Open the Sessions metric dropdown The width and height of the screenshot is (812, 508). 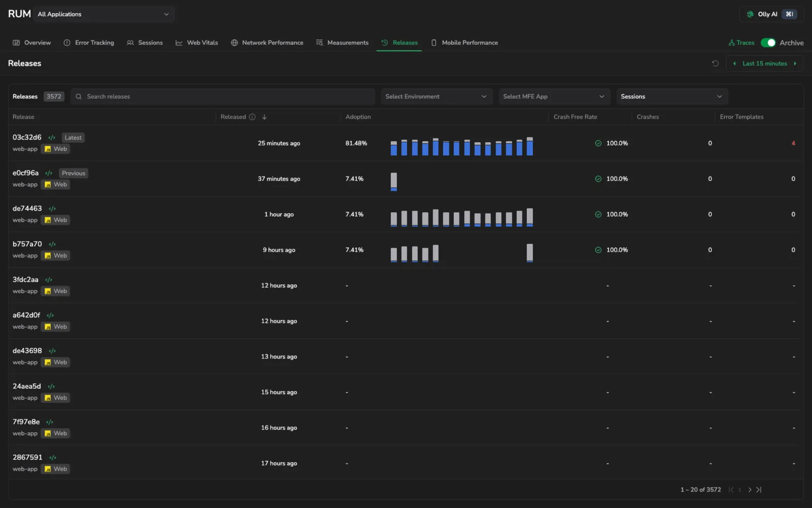672,97
